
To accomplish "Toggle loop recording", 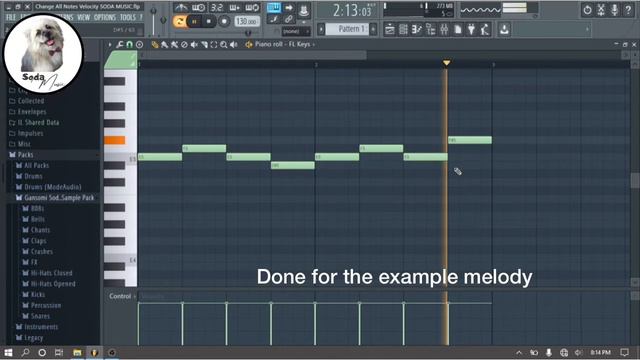I will pyautogui.click(x=252, y=7).
